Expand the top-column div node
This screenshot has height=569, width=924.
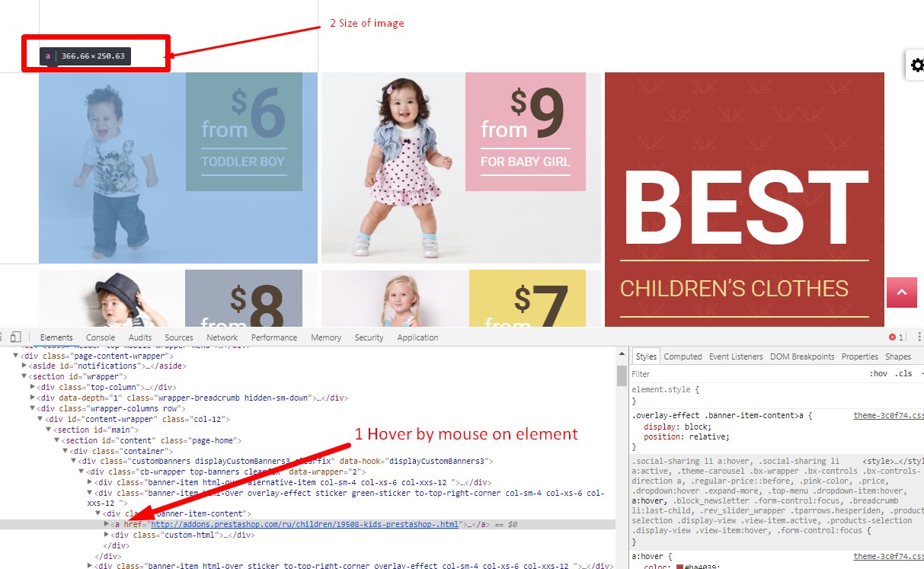click(x=33, y=387)
